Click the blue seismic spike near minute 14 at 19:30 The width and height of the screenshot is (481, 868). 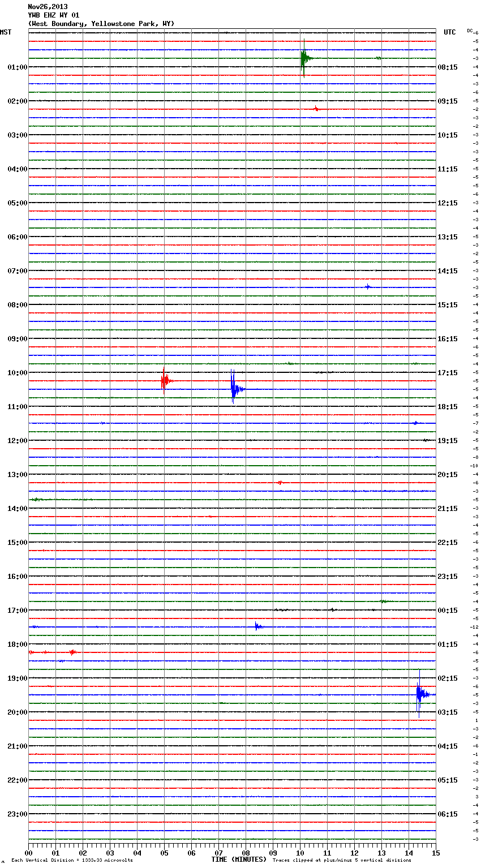419,694
